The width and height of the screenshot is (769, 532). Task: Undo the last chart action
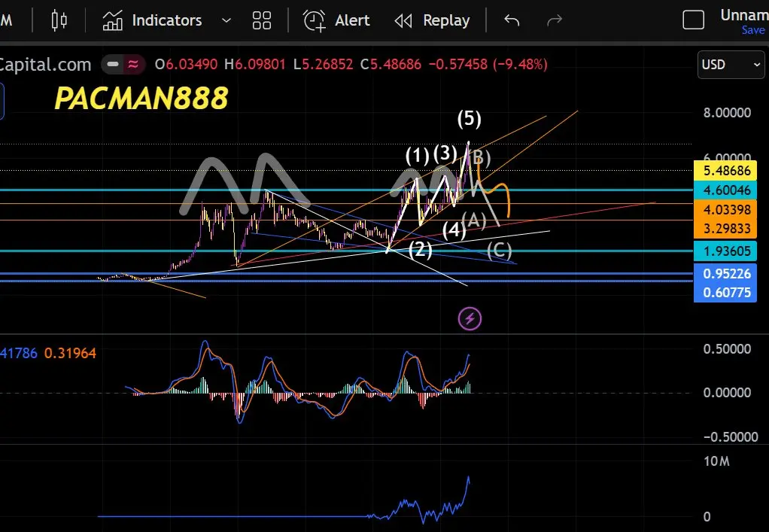point(512,20)
